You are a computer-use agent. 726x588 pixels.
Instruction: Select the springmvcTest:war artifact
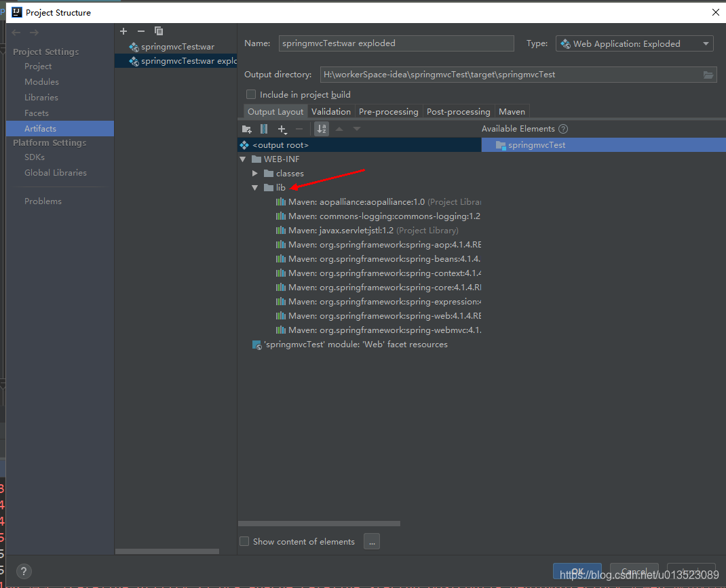176,47
